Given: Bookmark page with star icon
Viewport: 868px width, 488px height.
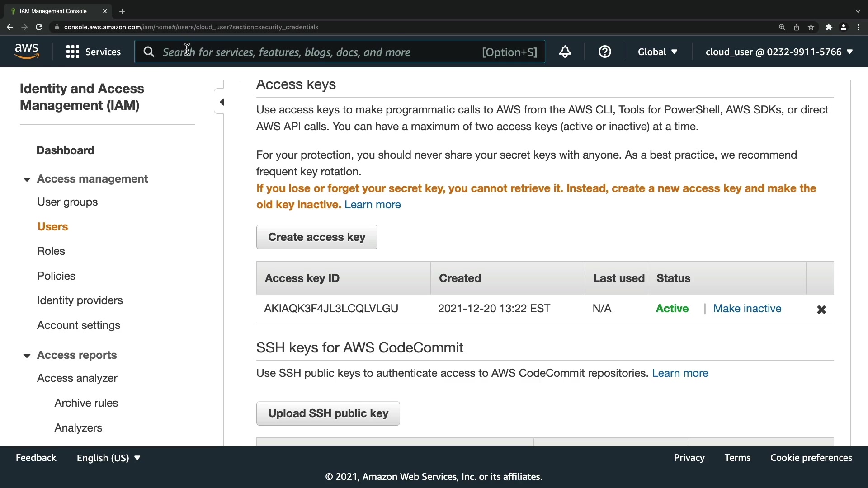Looking at the screenshot, I should coord(811,27).
